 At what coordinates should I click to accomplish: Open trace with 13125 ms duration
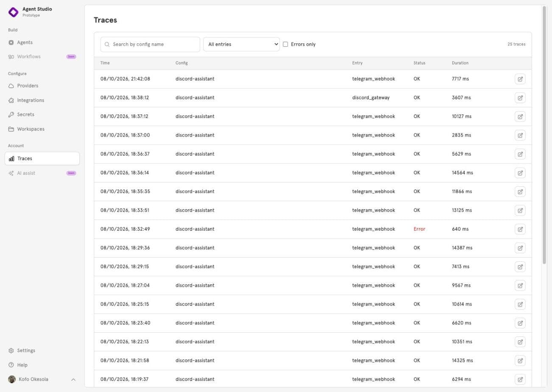pyautogui.click(x=520, y=210)
